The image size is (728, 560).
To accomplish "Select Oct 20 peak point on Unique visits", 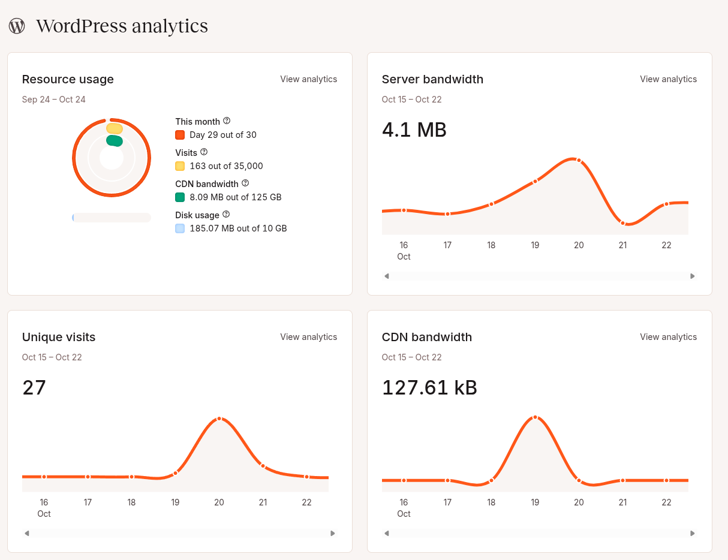I will click(219, 419).
